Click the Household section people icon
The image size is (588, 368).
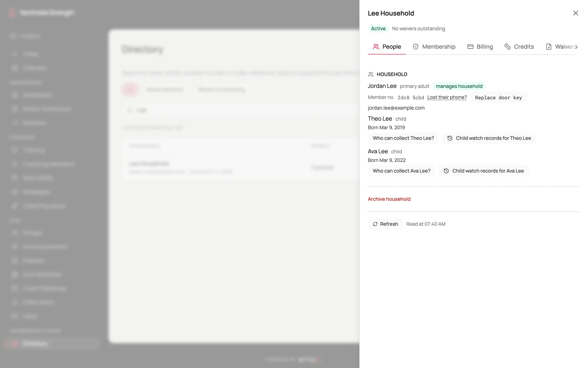371,74
